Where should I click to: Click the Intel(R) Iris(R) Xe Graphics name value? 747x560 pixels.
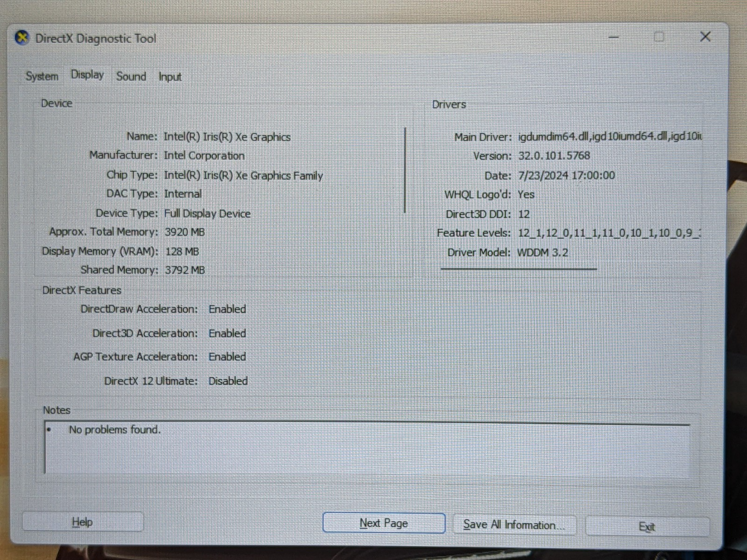click(x=227, y=137)
